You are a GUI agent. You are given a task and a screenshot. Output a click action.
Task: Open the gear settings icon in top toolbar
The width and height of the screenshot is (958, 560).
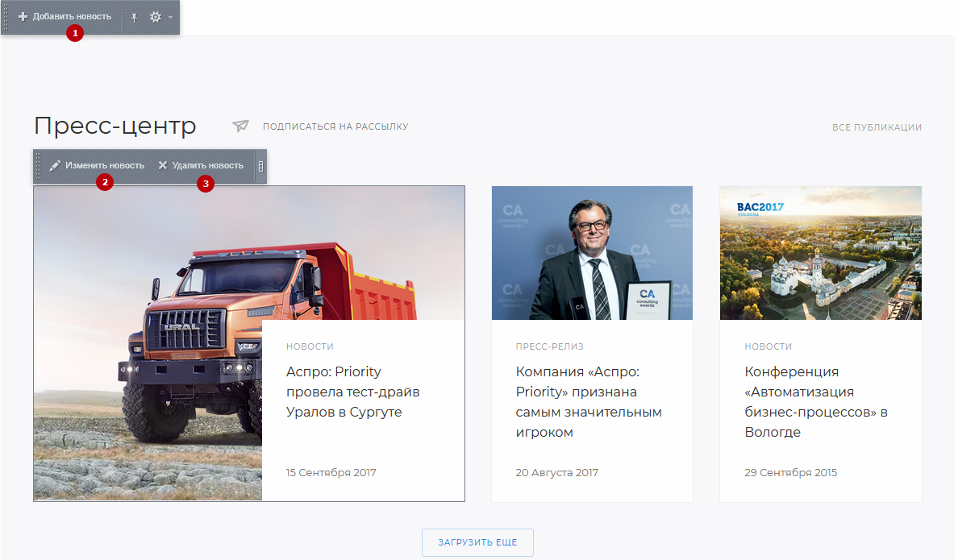(x=156, y=17)
